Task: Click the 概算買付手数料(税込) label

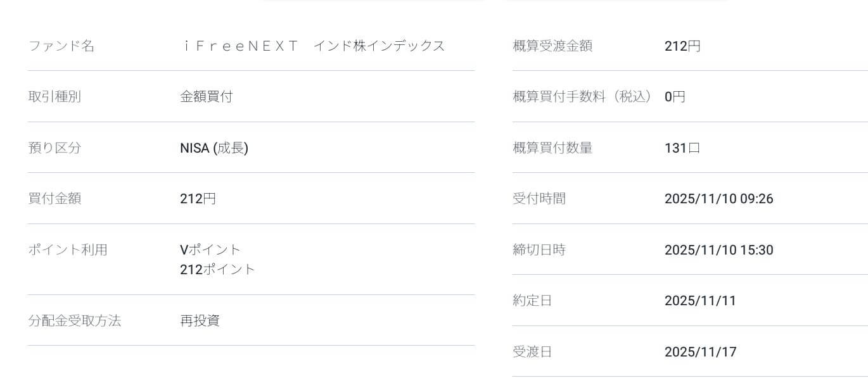Action: (582, 97)
